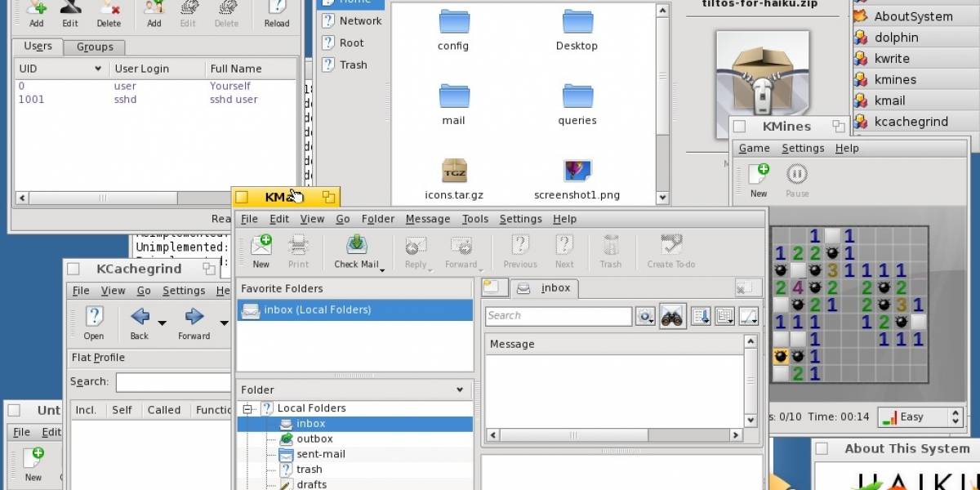Viewport: 980px width, 490px height.
Task: Collapse the Local Folders tree node
Action: 247,408
